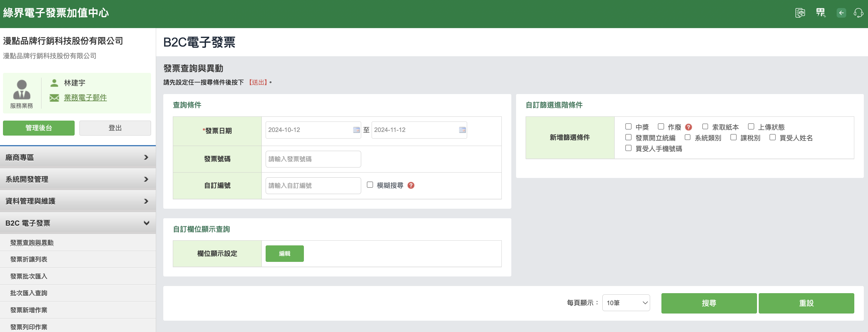Click the help icon next to 作廢 filter
The width and height of the screenshot is (868, 332).
(x=688, y=127)
